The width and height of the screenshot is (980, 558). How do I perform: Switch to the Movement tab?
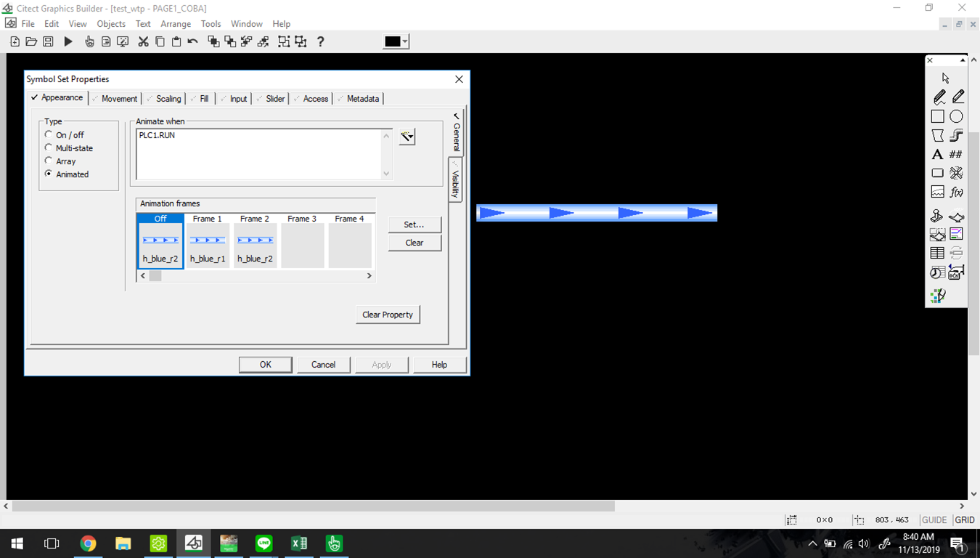(115, 99)
